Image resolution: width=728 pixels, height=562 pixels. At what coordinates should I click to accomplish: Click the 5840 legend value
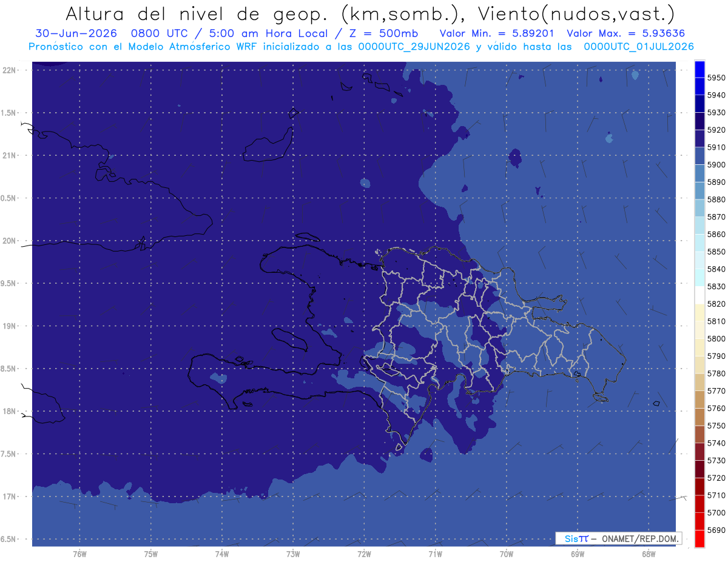point(716,269)
